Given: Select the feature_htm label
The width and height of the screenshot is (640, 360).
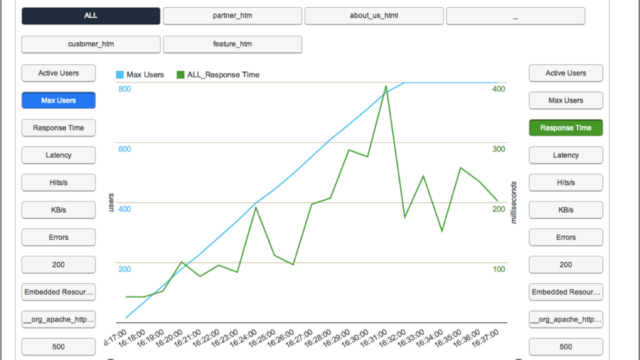Looking at the screenshot, I should (x=232, y=44).
